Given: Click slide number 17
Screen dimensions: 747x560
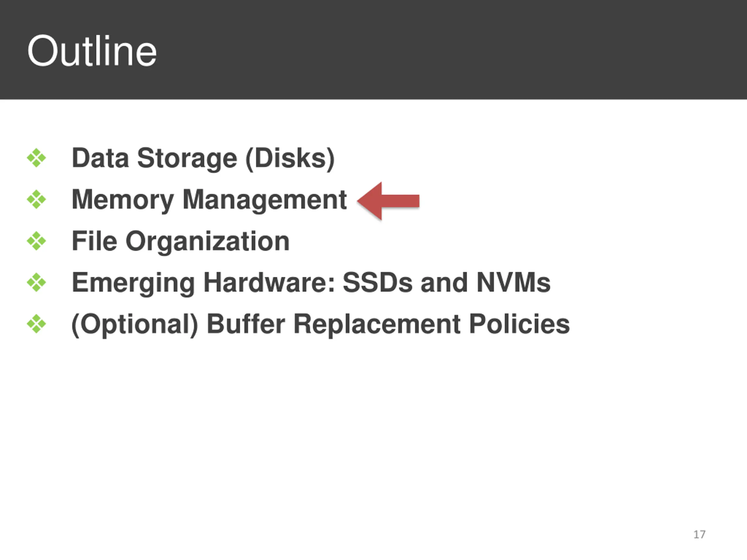Looking at the screenshot, I should coord(699,534).
